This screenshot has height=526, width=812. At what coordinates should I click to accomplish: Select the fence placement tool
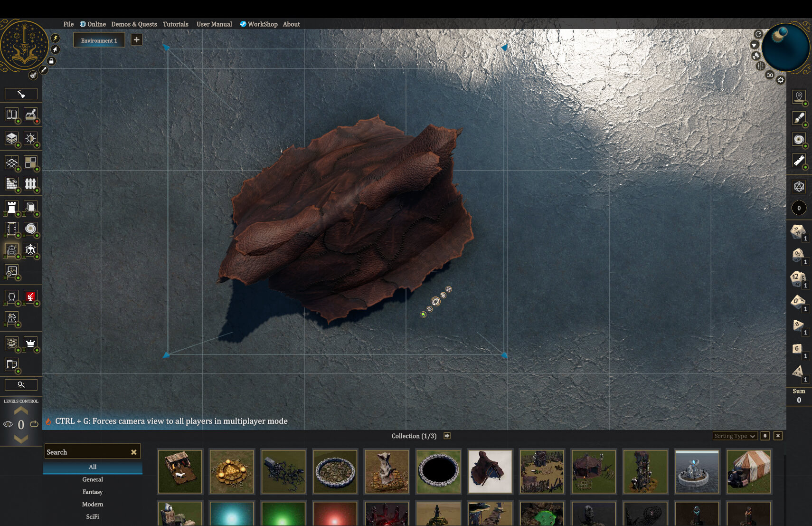pos(31,183)
